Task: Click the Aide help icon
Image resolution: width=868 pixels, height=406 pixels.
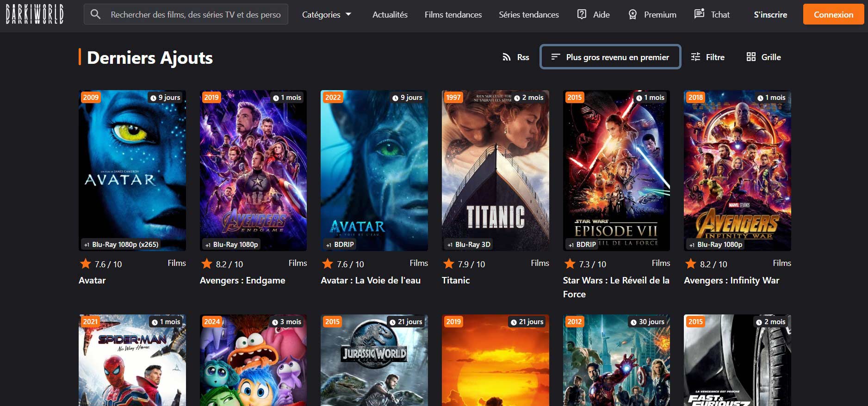Action: coord(582,14)
